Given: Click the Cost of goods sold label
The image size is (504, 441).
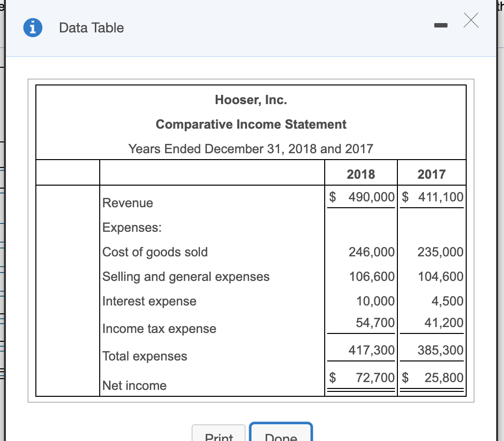Looking at the screenshot, I should (x=155, y=252).
